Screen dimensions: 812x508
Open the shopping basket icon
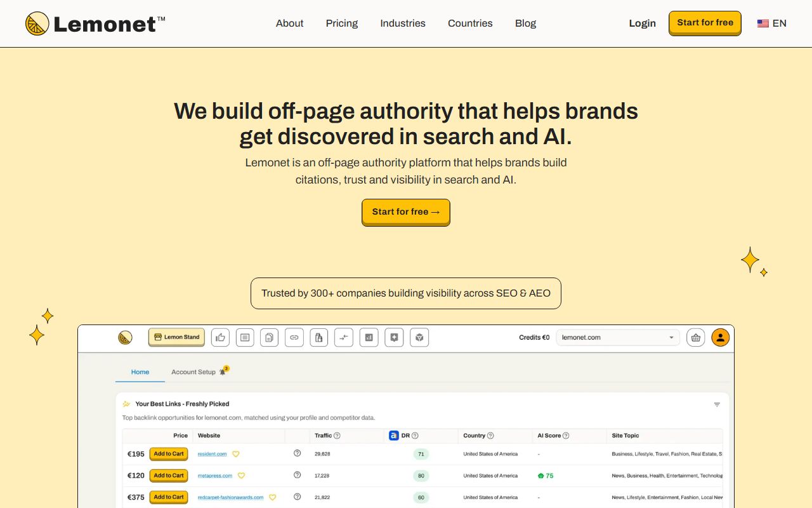pos(696,337)
